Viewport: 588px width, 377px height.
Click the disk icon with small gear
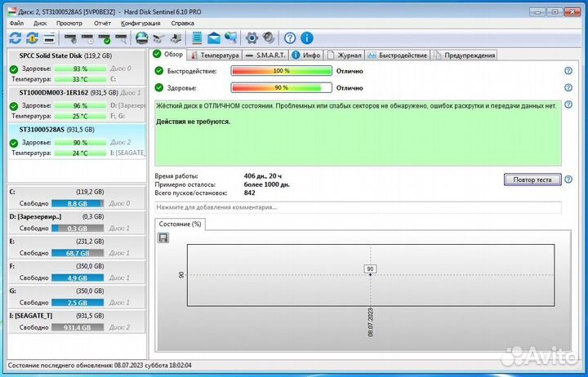(x=70, y=38)
